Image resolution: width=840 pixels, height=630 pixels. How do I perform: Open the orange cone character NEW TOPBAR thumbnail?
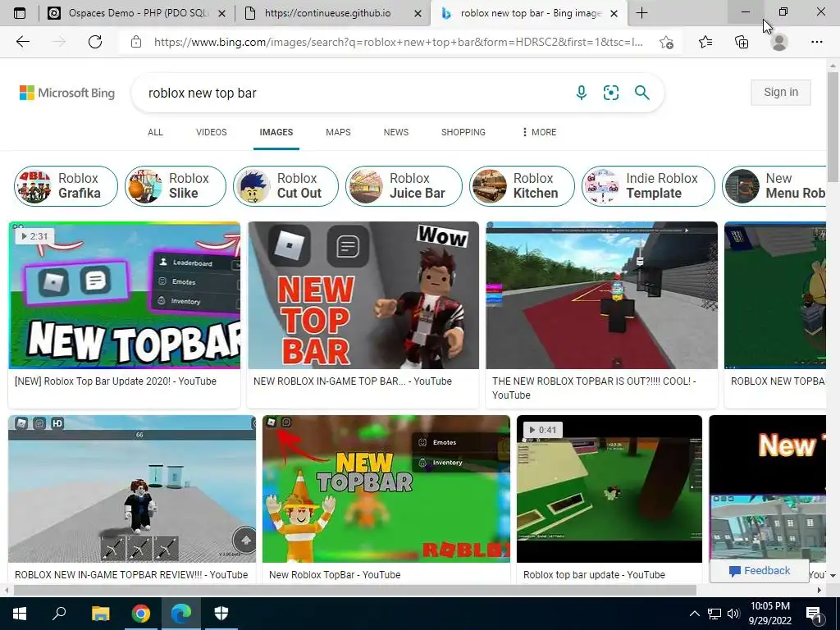pos(386,489)
